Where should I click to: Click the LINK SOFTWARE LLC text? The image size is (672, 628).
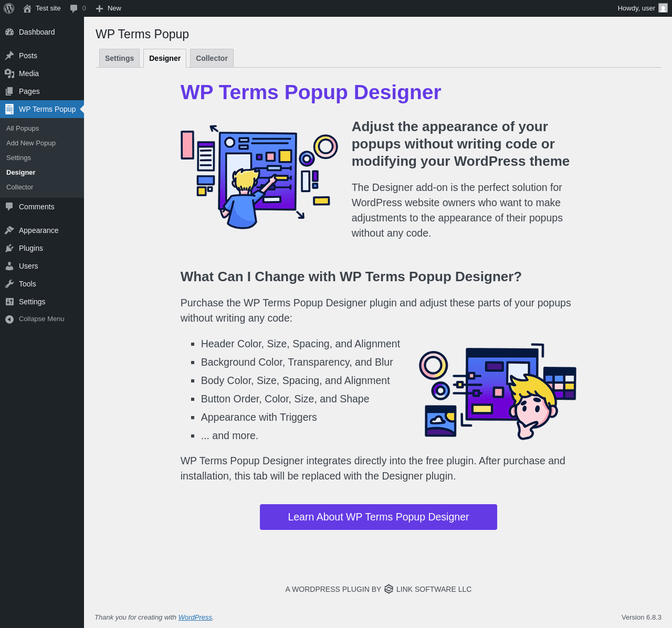[x=434, y=589]
